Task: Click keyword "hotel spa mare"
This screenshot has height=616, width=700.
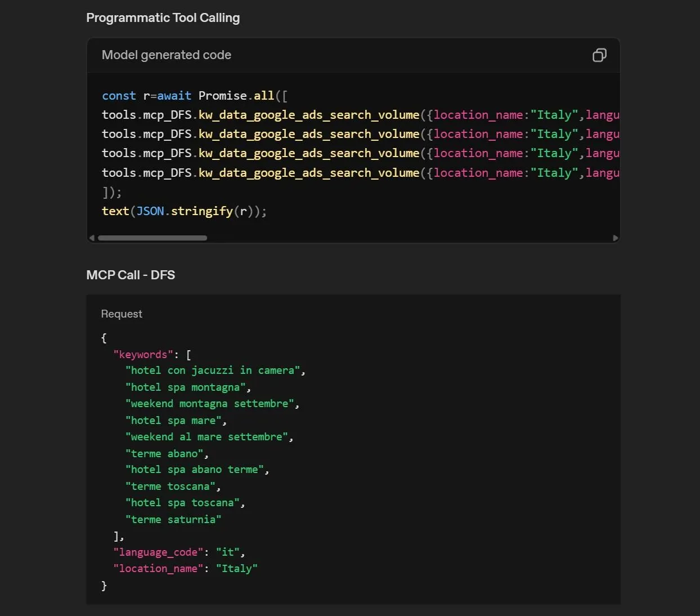Action: (173, 421)
